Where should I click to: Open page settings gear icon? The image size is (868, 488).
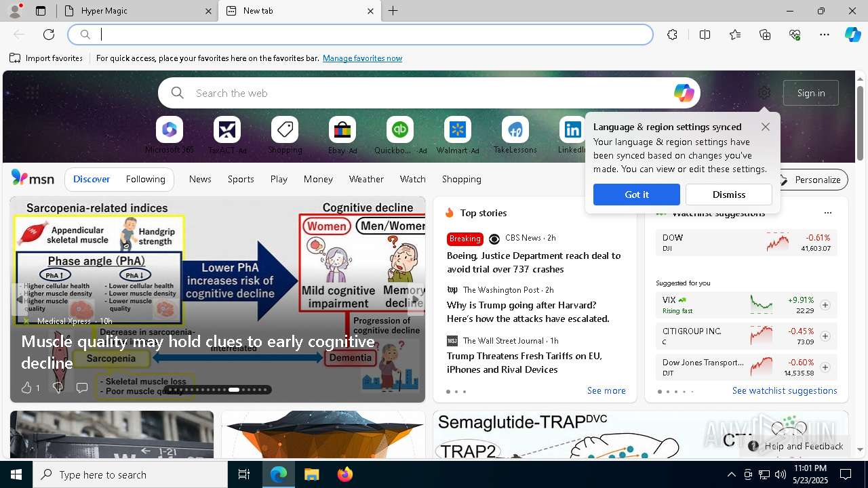coord(764,93)
